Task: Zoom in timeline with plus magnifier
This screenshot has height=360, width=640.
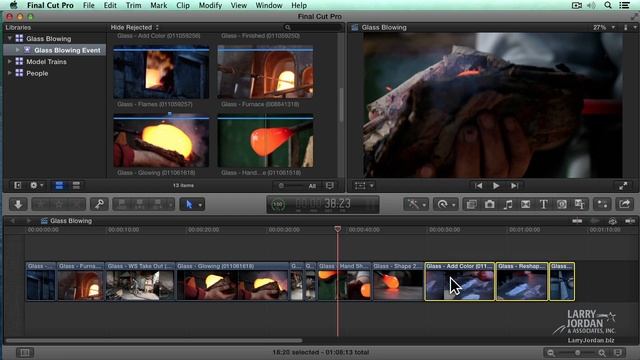Action: click(x=602, y=353)
